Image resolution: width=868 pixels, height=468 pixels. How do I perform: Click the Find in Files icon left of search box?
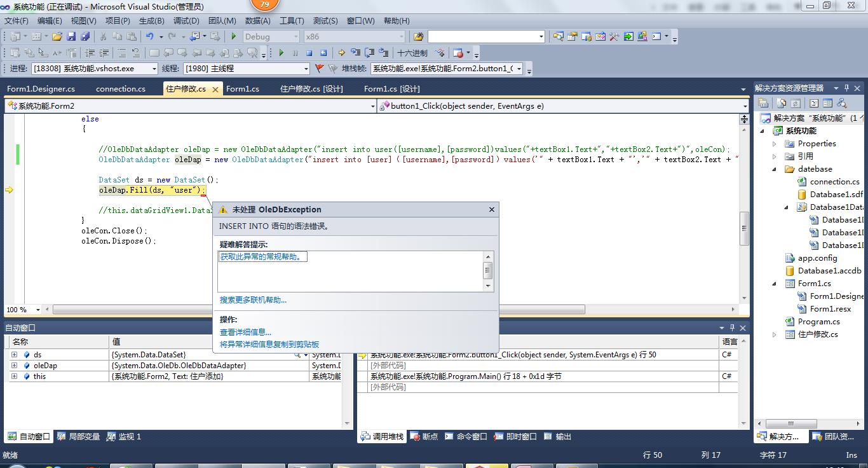click(418, 37)
